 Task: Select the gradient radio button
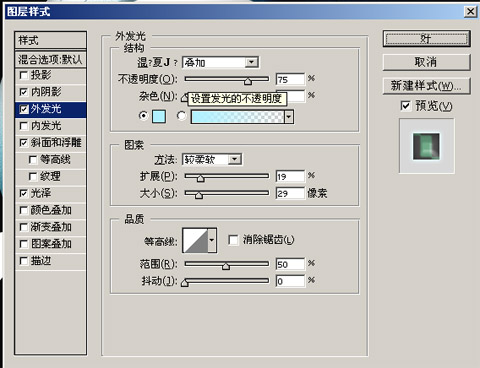(181, 116)
